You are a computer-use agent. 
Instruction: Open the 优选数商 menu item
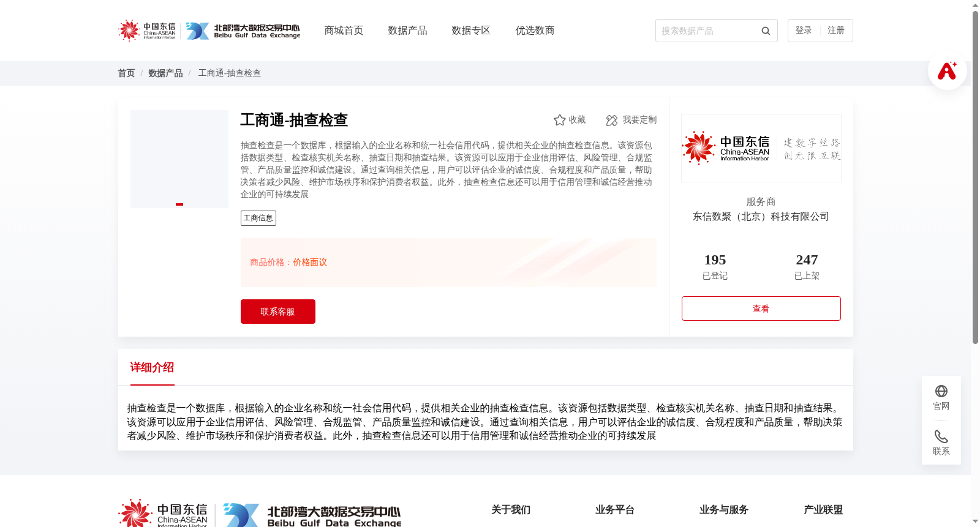pyautogui.click(x=535, y=31)
